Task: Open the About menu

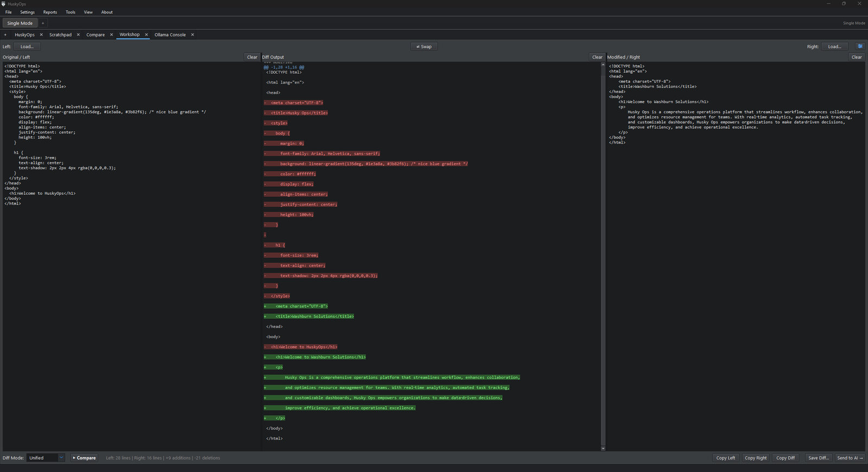Action: click(x=107, y=12)
